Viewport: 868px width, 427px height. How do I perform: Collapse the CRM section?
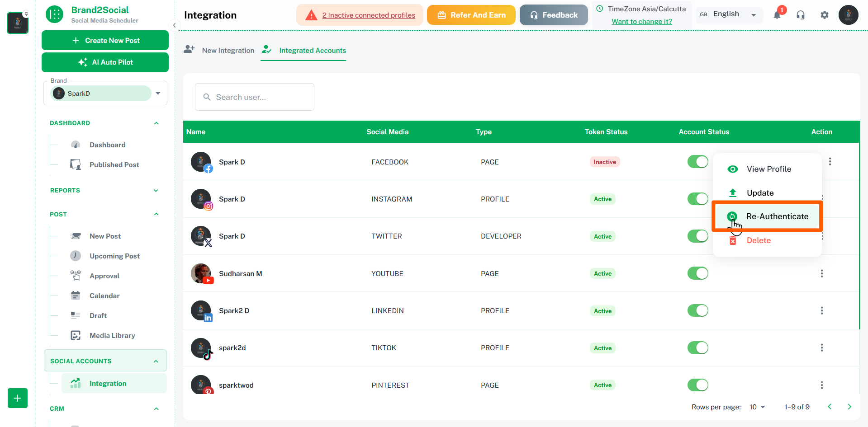click(156, 408)
